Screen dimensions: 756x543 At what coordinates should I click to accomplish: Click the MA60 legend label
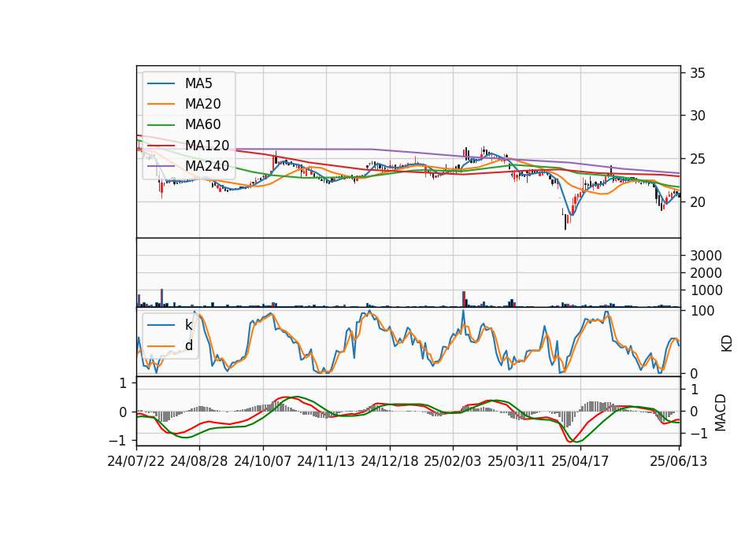coord(202,125)
